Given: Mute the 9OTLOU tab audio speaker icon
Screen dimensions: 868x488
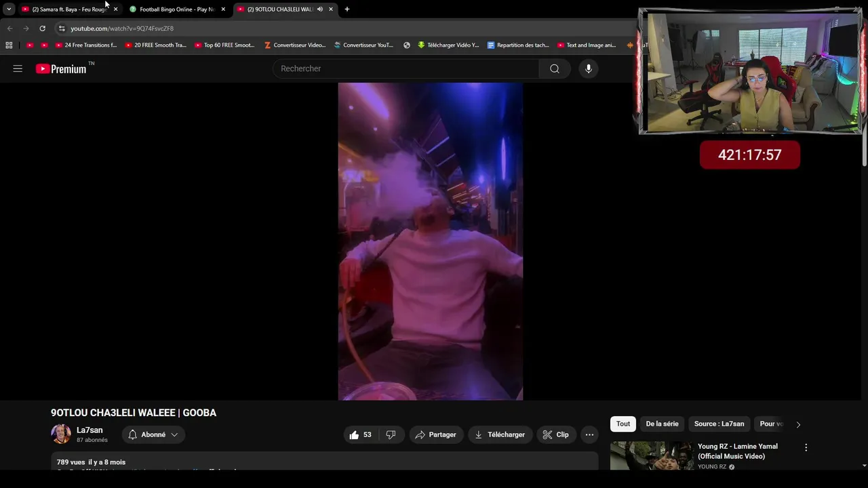Looking at the screenshot, I should [x=319, y=9].
